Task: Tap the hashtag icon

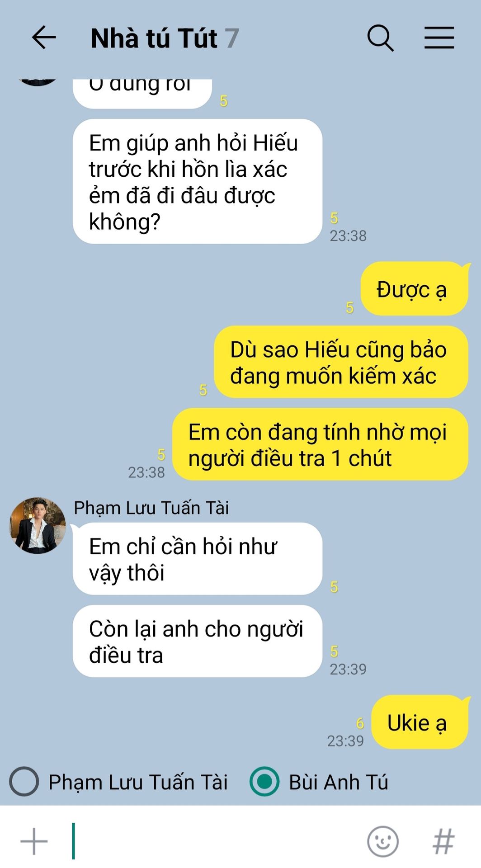Action: [x=443, y=841]
